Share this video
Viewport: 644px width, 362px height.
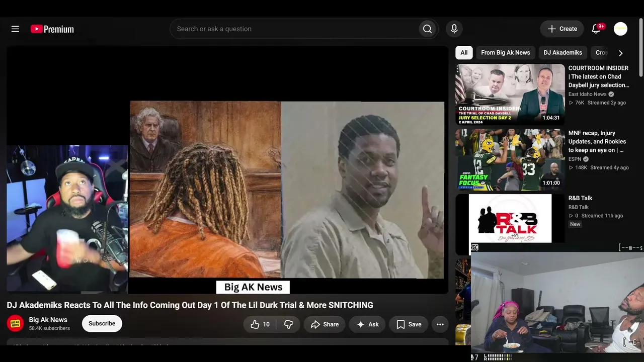pyautogui.click(x=325, y=324)
